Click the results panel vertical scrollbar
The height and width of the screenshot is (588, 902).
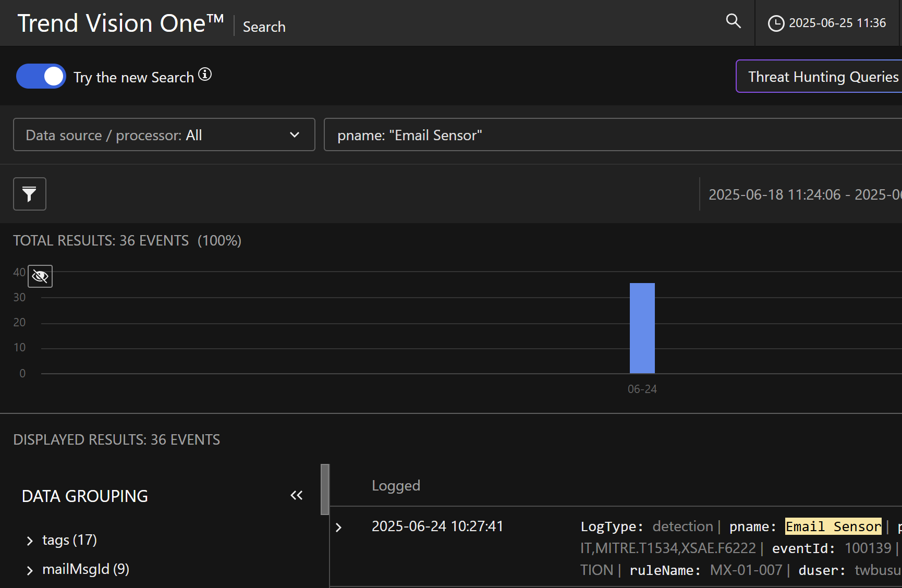click(325, 489)
